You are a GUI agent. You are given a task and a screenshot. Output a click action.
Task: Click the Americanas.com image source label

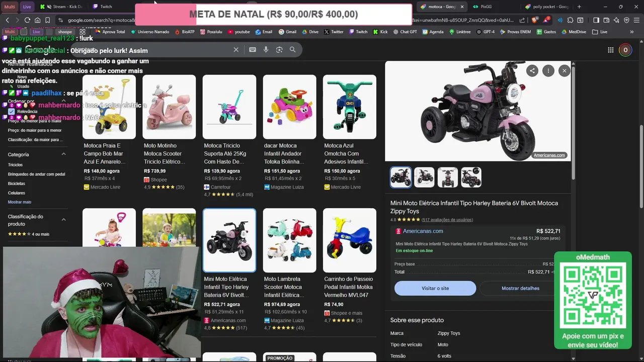click(x=549, y=155)
